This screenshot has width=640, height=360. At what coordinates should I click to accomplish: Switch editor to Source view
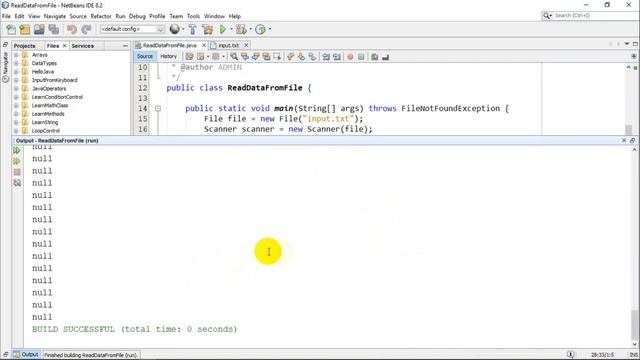coord(145,56)
